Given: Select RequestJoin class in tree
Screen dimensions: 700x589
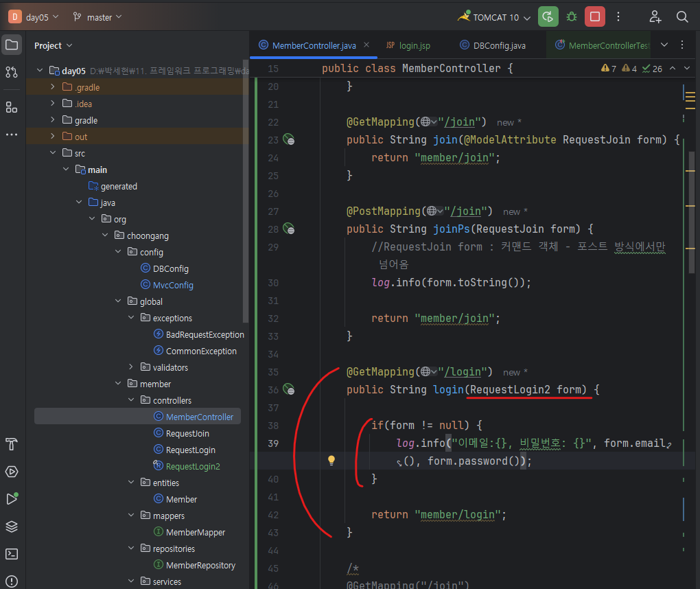Looking at the screenshot, I should pos(182,433).
